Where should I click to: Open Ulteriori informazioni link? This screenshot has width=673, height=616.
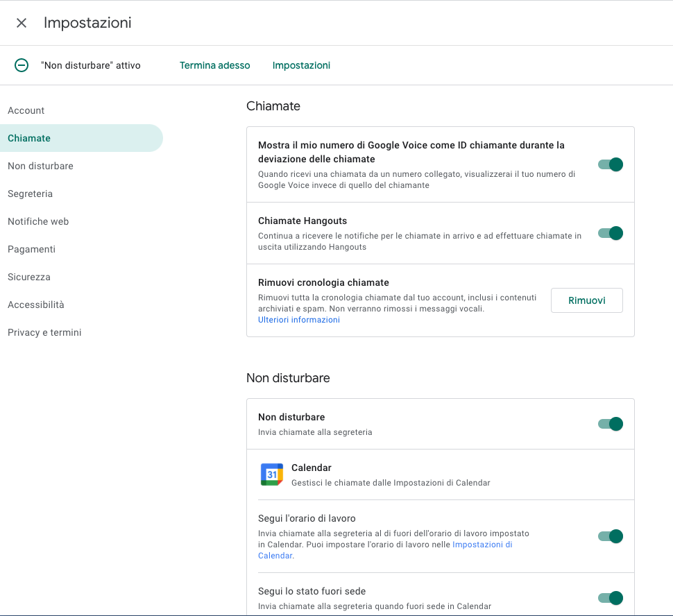pyautogui.click(x=299, y=320)
